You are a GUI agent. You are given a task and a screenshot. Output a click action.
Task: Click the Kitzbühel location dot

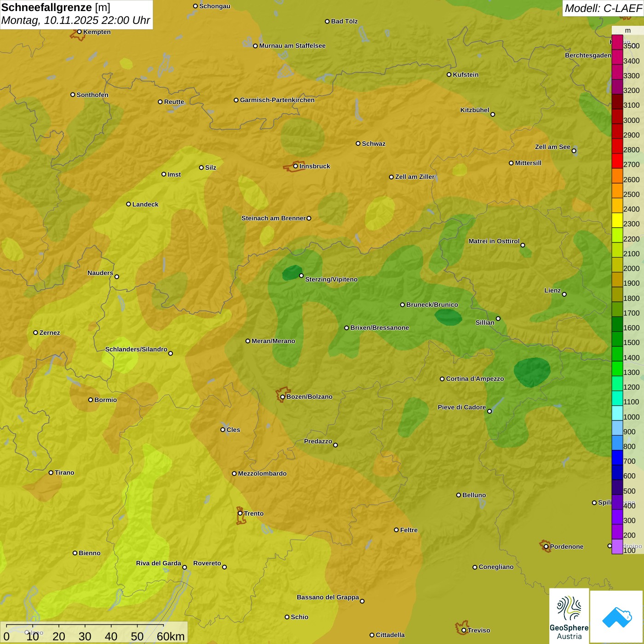point(493,114)
